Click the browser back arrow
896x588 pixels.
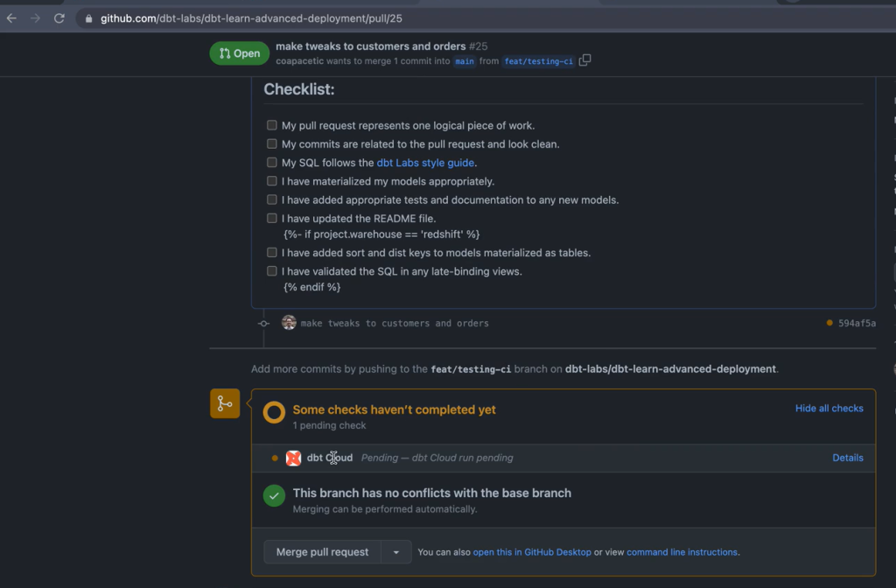[x=12, y=18]
